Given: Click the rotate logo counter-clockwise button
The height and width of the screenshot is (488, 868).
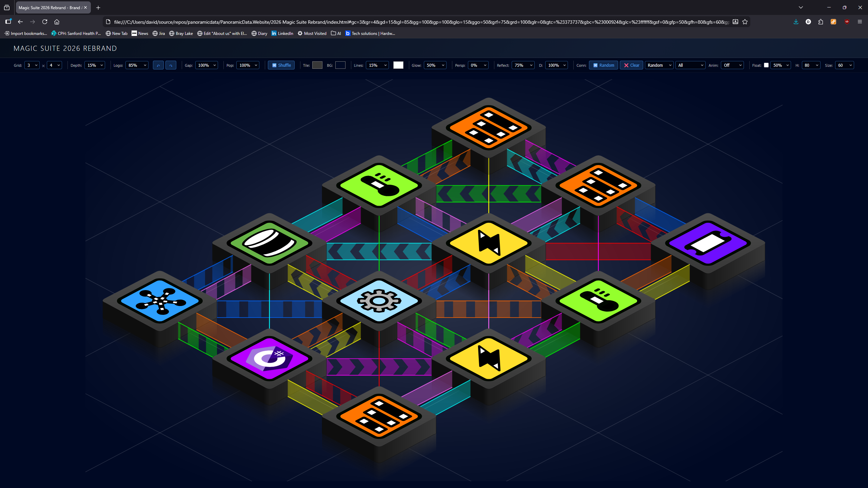Looking at the screenshot, I should point(158,65).
